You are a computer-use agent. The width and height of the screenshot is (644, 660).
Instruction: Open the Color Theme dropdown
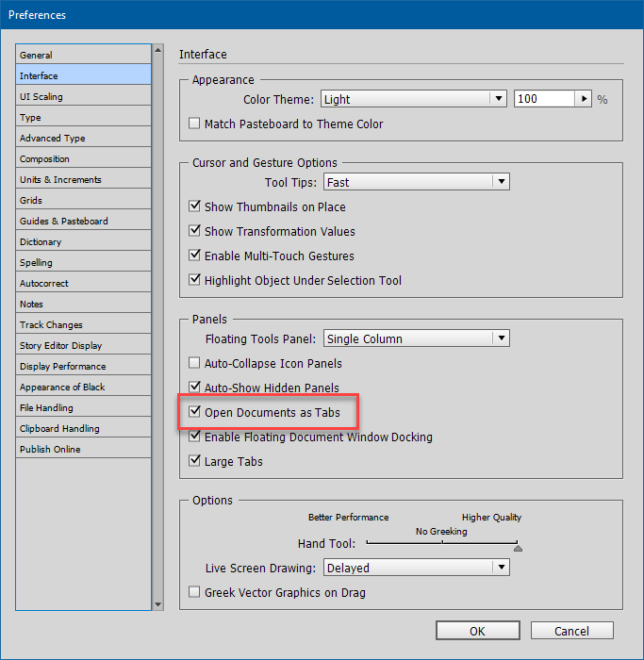point(414,99)
